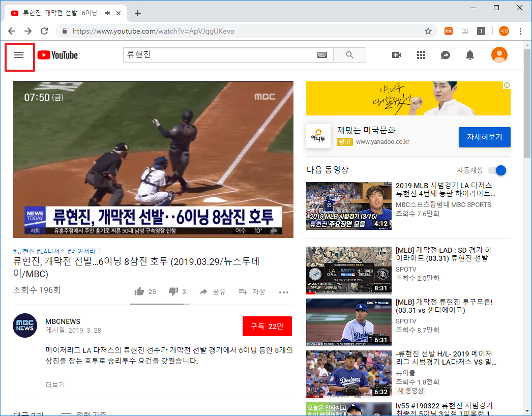Screen dimensions: 532x416
Task: Go forward in browser history
Action: point(28,31)
